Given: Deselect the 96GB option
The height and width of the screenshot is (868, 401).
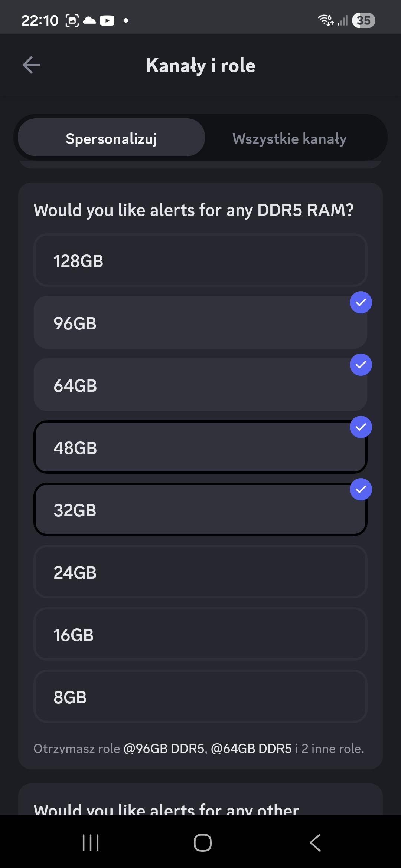Looking at the screenshot, I should click(200, 323).
